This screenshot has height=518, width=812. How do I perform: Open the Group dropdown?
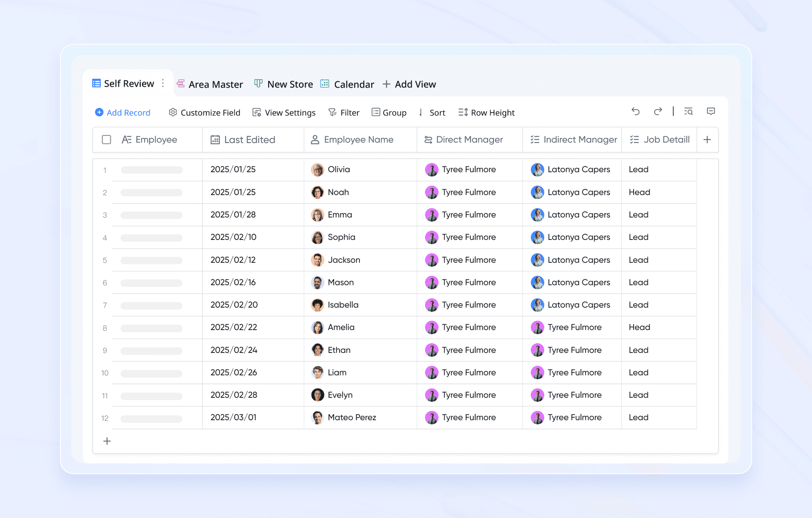tap(389, 113)
